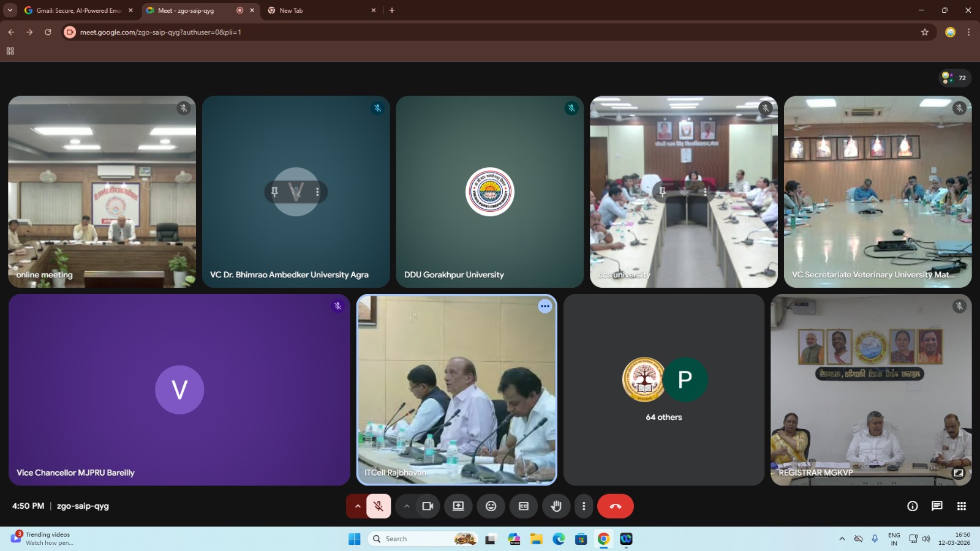Screen dimensions: 980x551
Task: Leave the call with the red button
Action: click(615, 506)
